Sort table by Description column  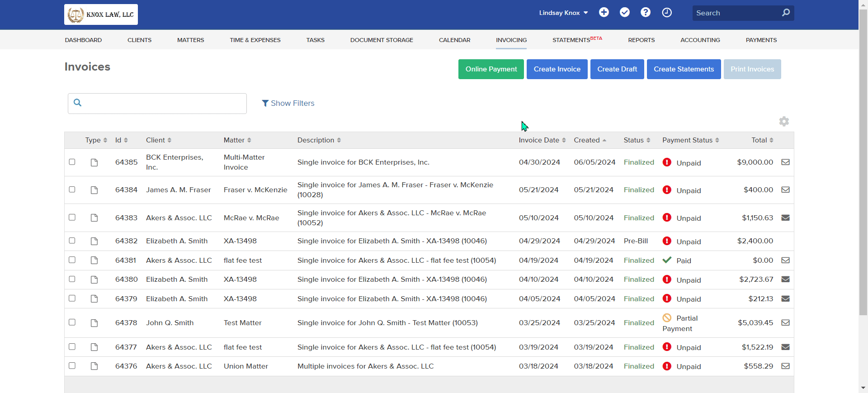[x=319, y=140]
